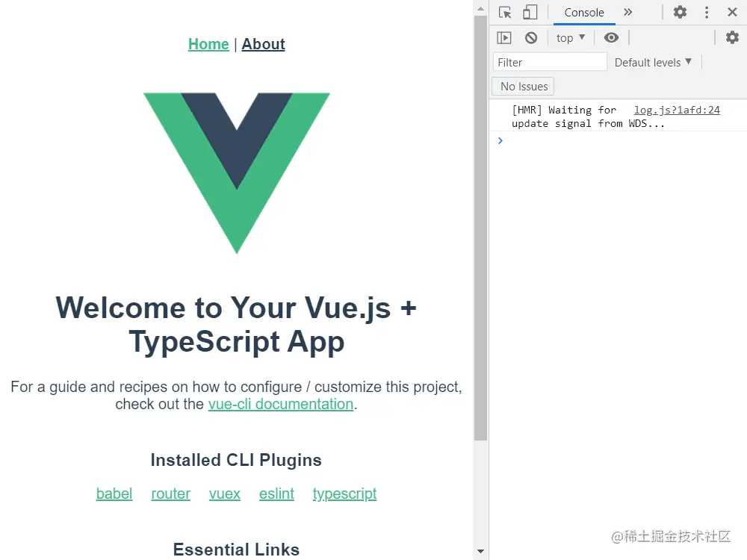Focus the console Filter input field
Viewport: 747px width, 560px height.
(550, 63)
